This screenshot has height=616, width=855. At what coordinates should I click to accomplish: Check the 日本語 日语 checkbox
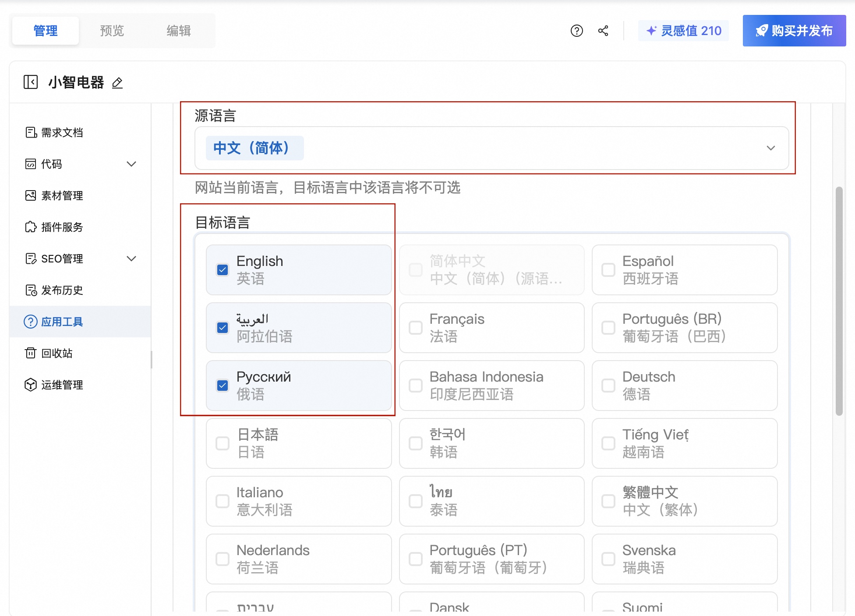pos(223,443)
